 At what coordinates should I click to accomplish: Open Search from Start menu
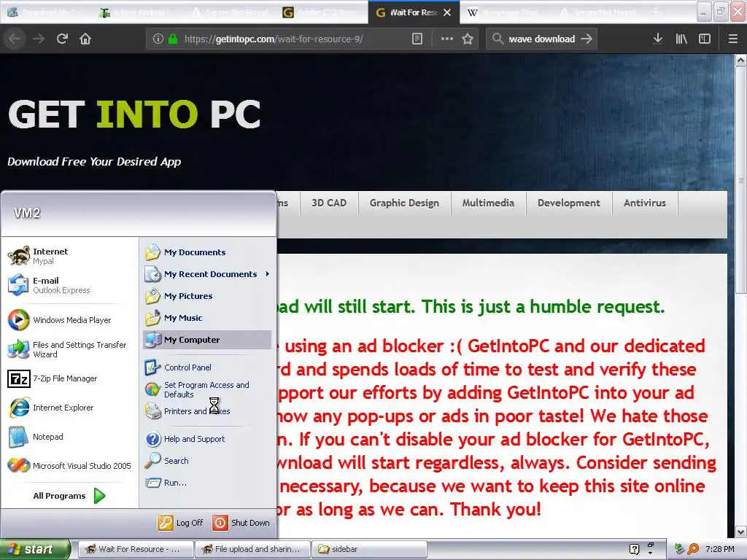coord(207,461)
